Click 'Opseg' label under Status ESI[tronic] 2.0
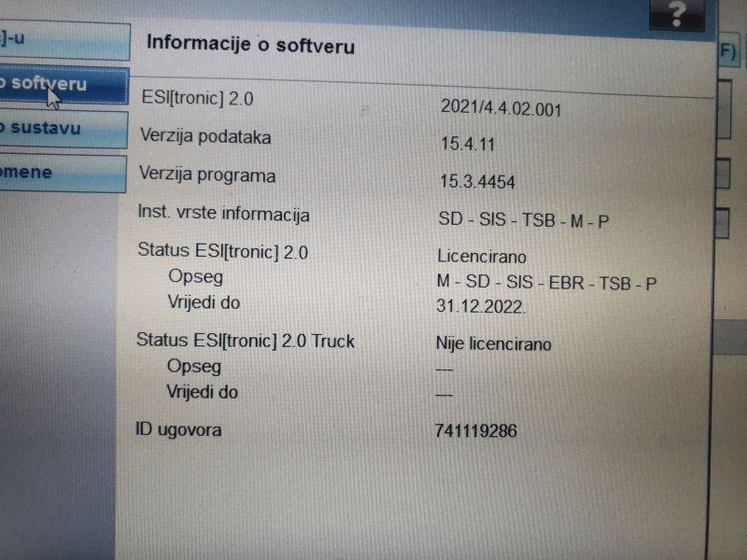 [x=195, y=276]
